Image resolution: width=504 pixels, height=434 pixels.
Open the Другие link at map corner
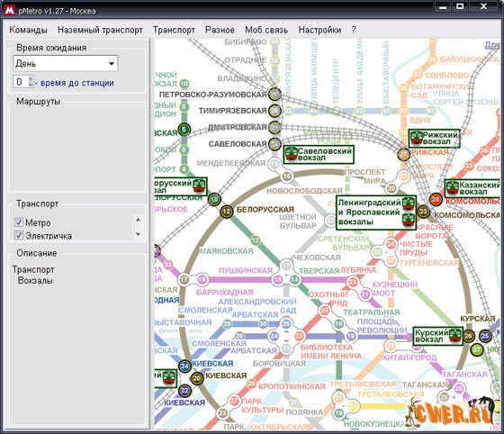pos(492,45)
